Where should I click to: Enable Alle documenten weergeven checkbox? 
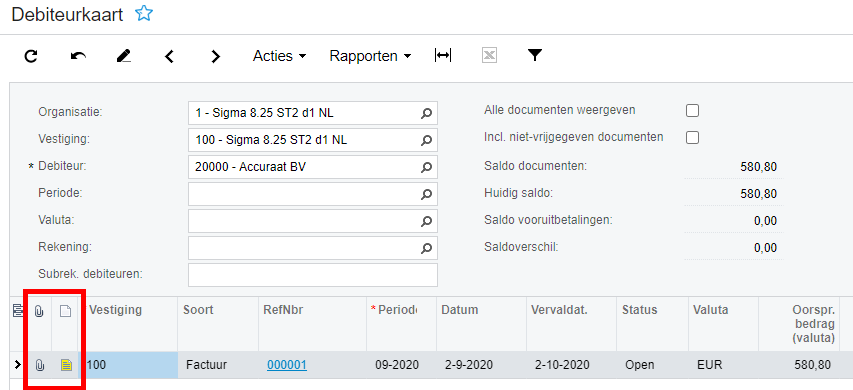tap(692, 111)
